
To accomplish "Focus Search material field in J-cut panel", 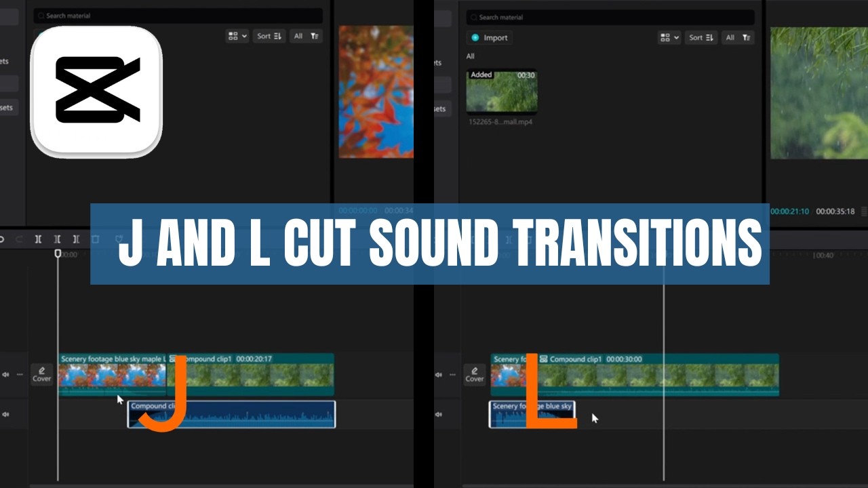I will [x=178, y=16].
